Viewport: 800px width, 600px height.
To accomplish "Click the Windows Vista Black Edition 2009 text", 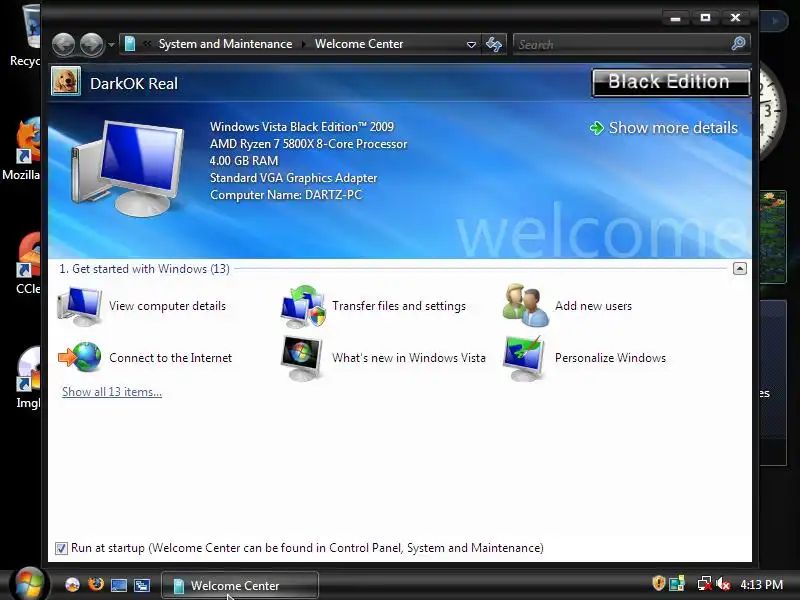I will tap(302, 127).
